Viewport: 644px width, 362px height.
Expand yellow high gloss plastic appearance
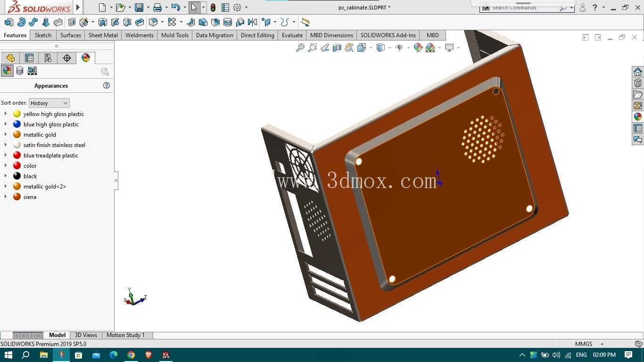pos(5,114)
